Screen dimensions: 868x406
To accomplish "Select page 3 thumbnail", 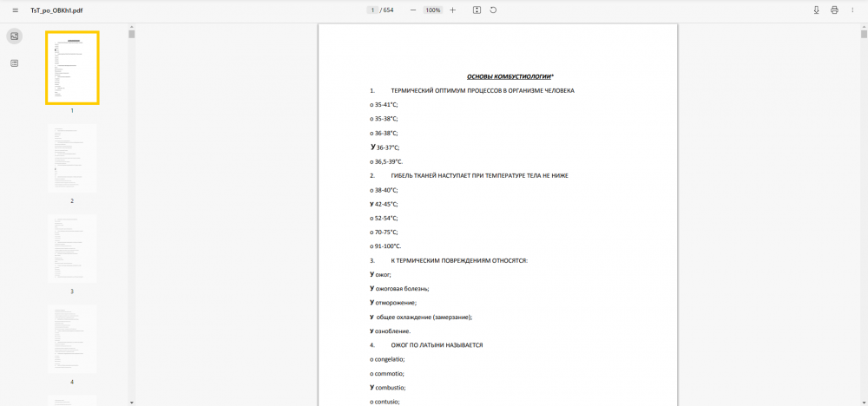I will [x=72, y=249].
